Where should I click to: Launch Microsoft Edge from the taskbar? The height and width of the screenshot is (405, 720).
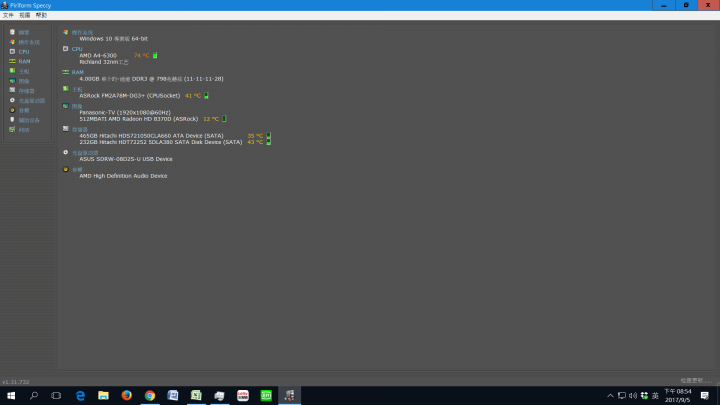click(x=80, y=395)
